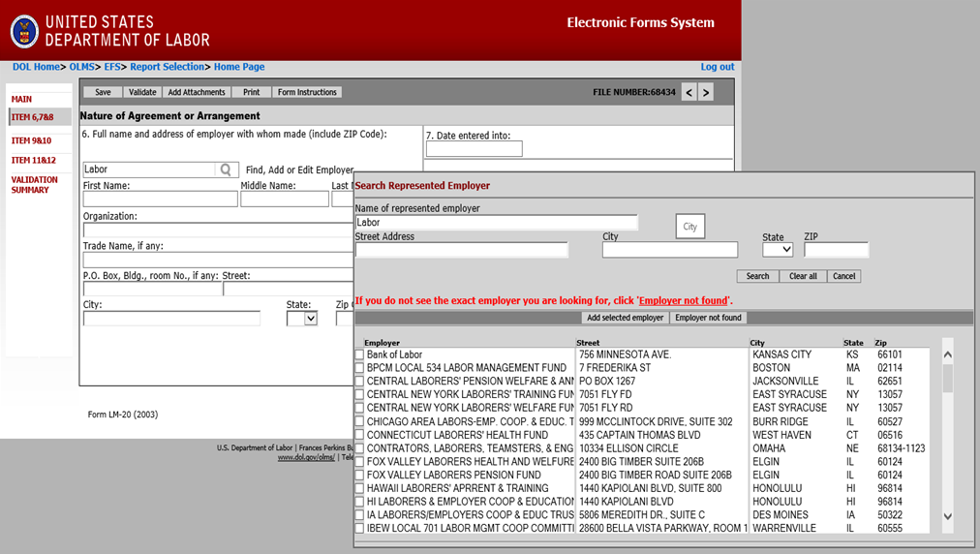The height and width of the screenshot is (554, 980).
Task: Select ITEM 9&10 in sidebar
Action: [31, 140]
